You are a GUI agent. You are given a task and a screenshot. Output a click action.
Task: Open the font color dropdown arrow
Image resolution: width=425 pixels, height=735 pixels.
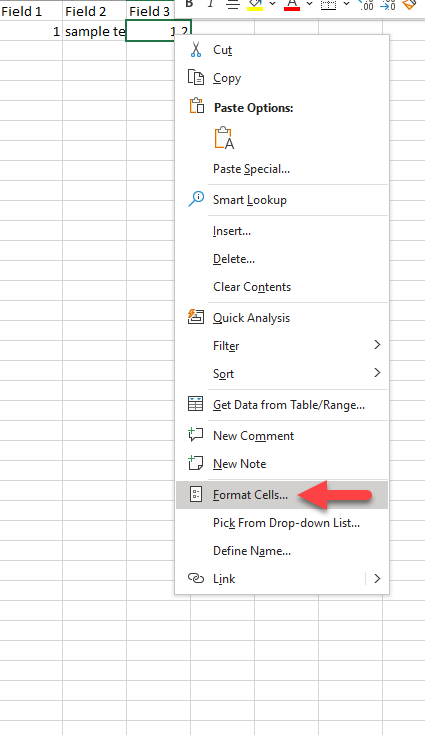[309, 4]
